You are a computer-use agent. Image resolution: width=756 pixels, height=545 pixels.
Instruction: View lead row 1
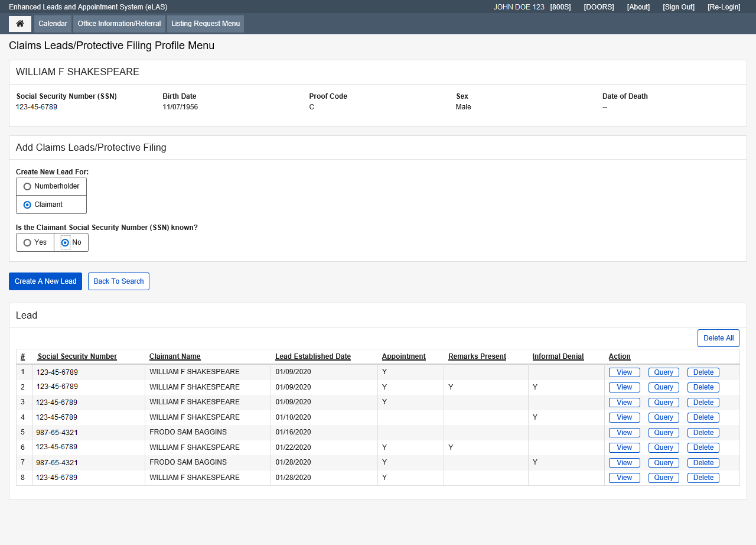[x=624, y=372]
